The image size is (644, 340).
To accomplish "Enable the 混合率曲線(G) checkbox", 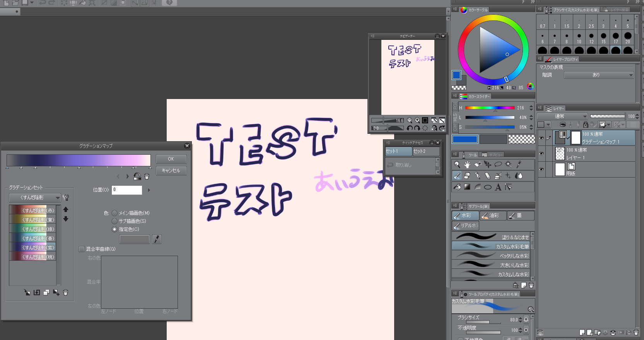I will point(82,249).
